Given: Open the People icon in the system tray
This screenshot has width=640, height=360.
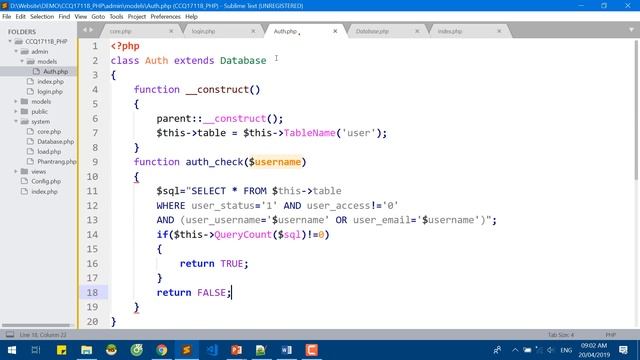Looking at the screenshot, I should [x=497, y=350].
